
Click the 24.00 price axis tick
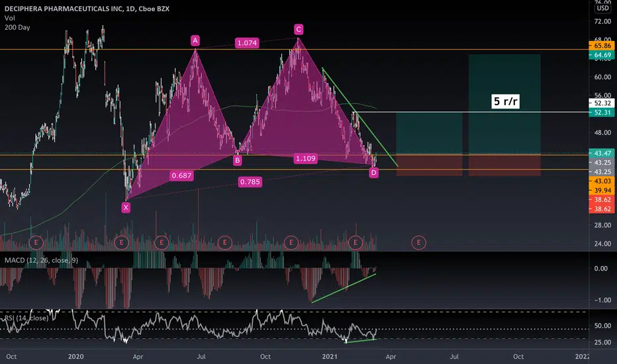[x=602, y=244]
